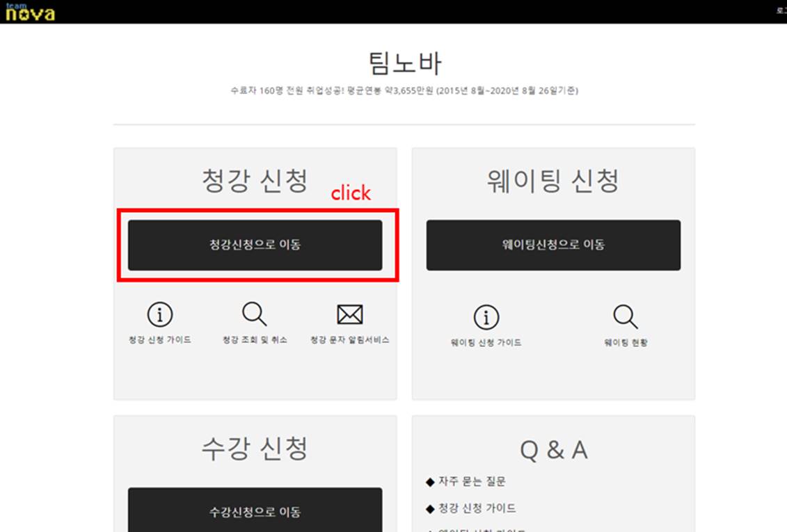
Task: Click the 웨이팅 신청 가이드 label under info icon
Action: [486, 342]
